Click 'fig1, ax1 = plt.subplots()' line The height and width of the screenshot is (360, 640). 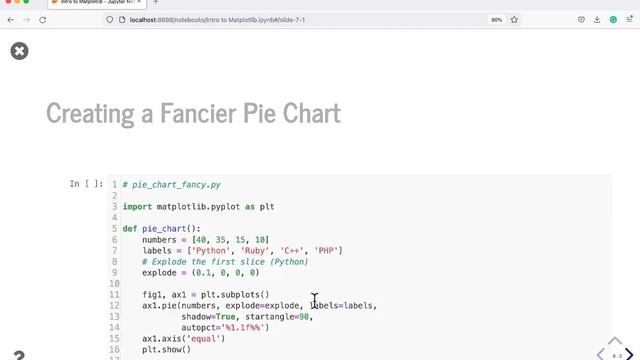[206, 295]
